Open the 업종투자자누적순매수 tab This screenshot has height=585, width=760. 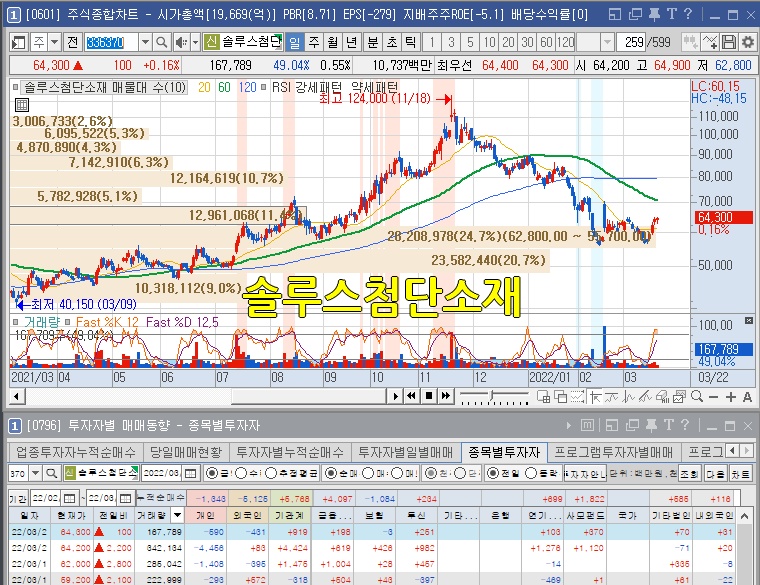pyautogui.click(x=76, y=453)
